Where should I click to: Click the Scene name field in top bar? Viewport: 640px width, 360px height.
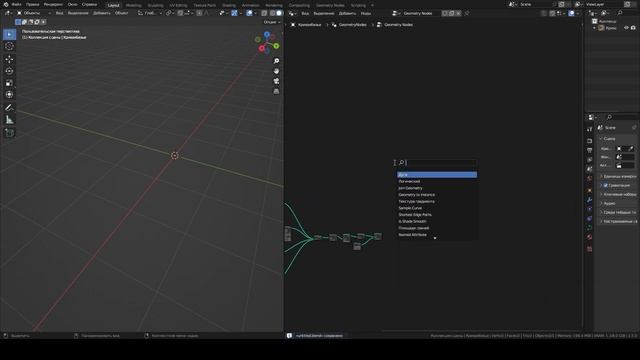click(535, 4)
